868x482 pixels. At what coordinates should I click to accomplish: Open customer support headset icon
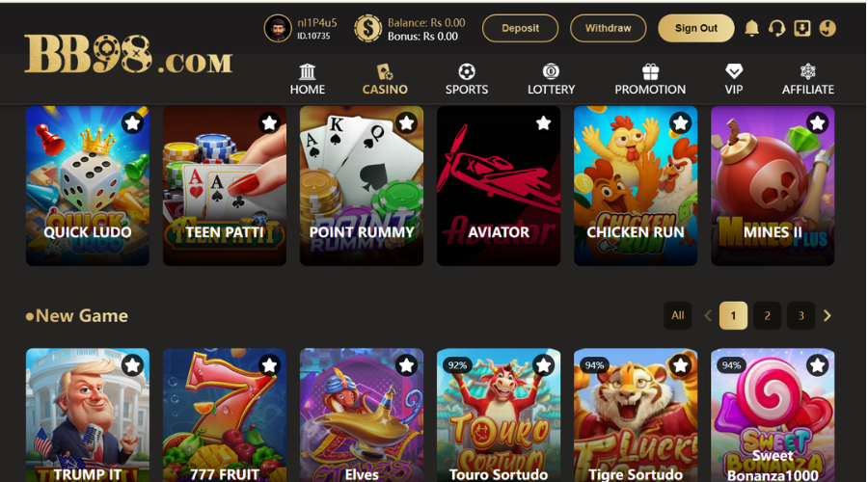776,28
